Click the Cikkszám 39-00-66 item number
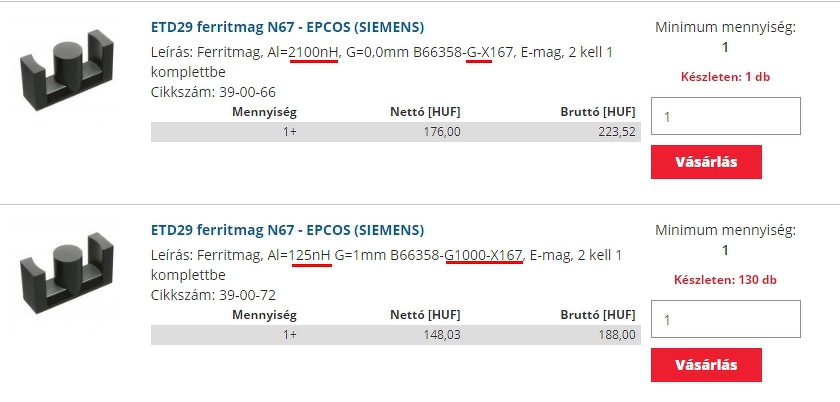Screen dimensions: 840x402 [x=213, y=92]
